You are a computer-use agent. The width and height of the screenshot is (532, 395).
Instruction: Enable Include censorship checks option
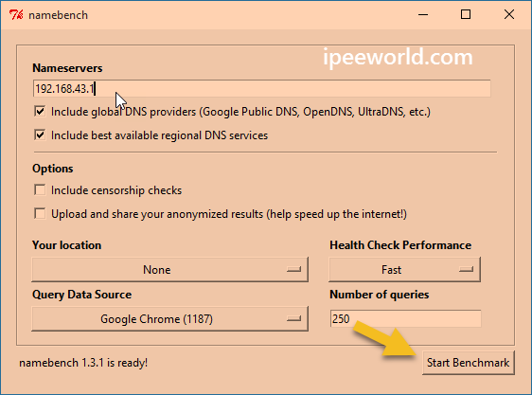point(40,189)
